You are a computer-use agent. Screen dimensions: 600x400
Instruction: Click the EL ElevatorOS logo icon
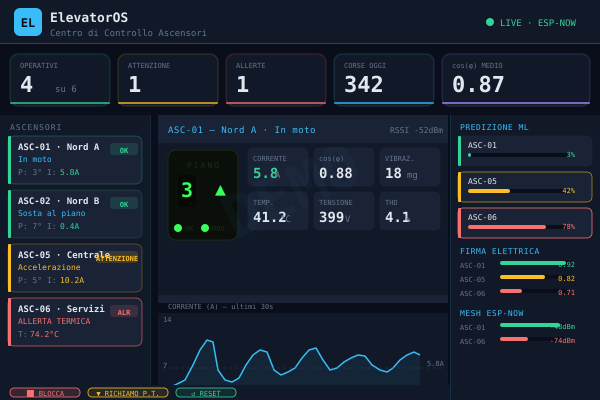[28, 22]
